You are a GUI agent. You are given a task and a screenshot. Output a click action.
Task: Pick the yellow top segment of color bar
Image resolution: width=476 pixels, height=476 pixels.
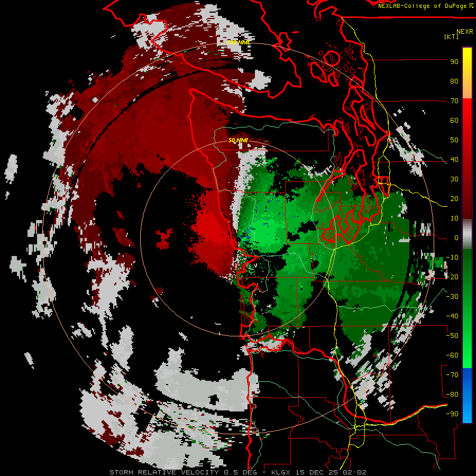tap(467, 73)
